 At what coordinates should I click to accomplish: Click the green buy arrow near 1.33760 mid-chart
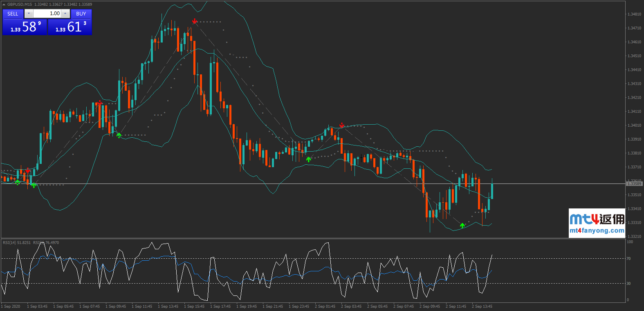[x=308, y=159]
